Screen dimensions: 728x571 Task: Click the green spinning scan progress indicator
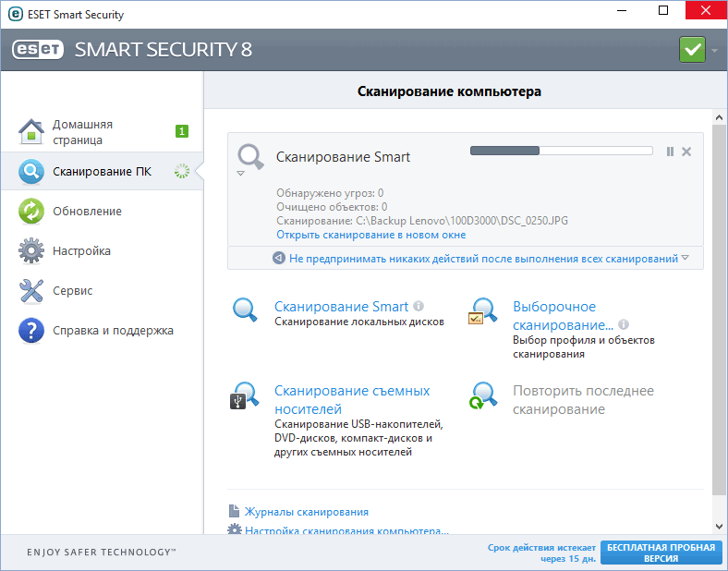(182, 171)
